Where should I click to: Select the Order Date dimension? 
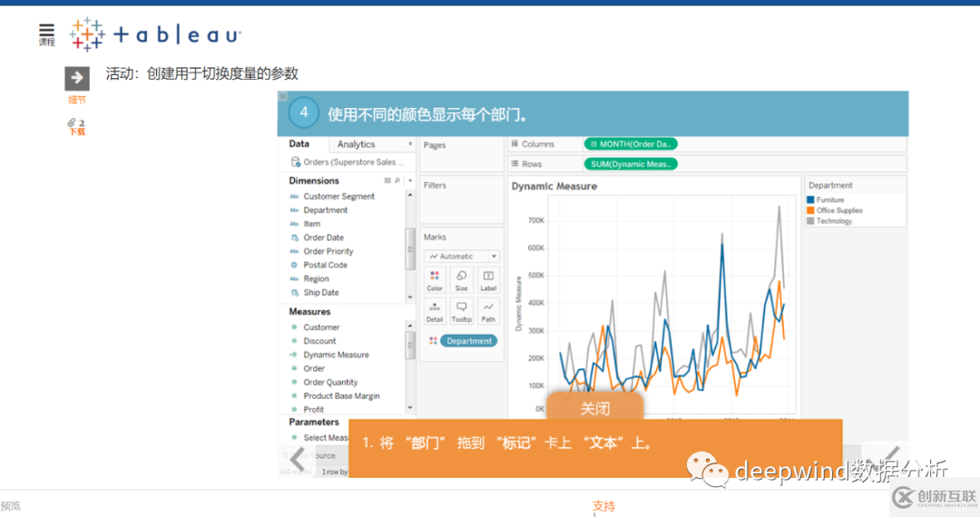pos(323,238)
